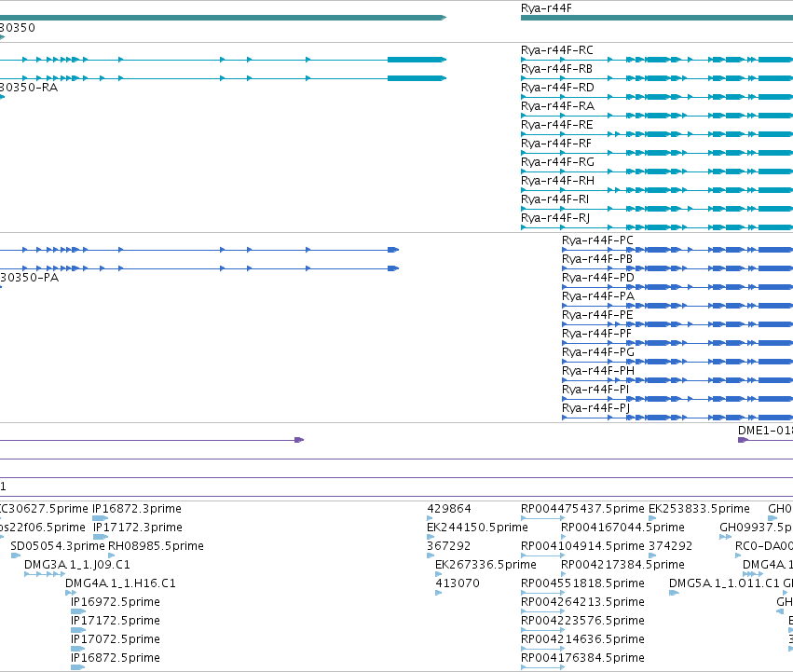This screenshot has width=793, height=672.
Task: Select EST IP17172.3prime
Action: 138,528
